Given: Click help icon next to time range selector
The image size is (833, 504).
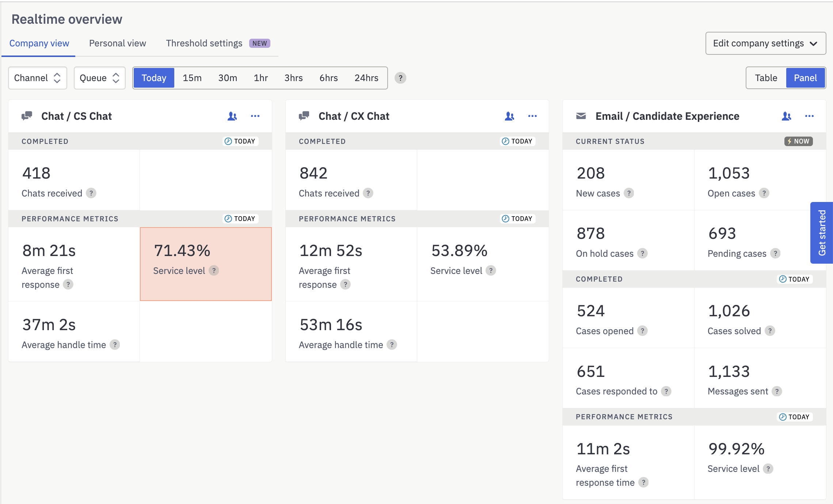Looking at the screenshot, I should (400, 78).
